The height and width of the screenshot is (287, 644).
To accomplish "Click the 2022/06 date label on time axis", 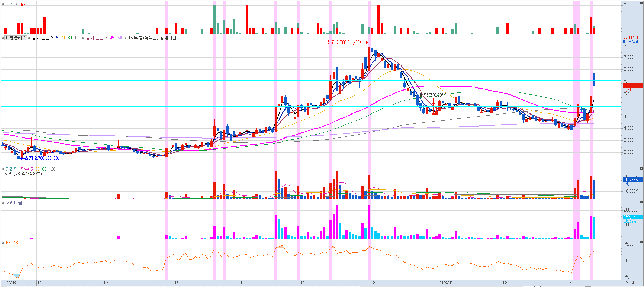I will [x=9, y=283].
